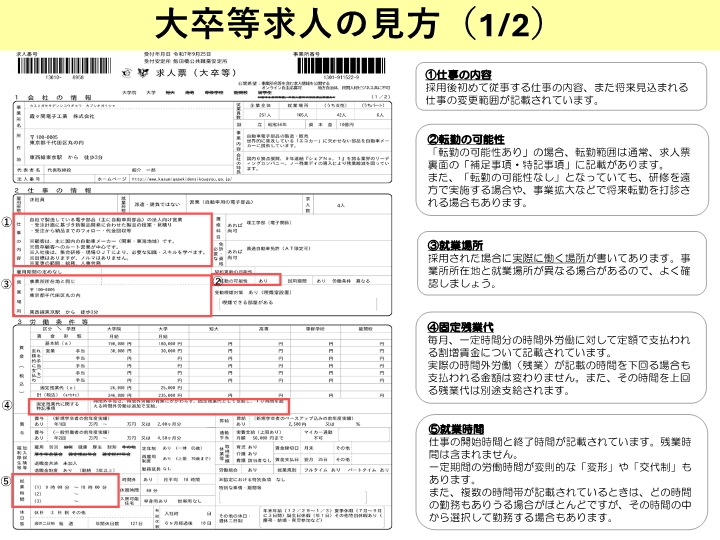The image size is (720, 540).
Task: Open the ①仕事の内容 underlined heading
Action: click(458, 75)
